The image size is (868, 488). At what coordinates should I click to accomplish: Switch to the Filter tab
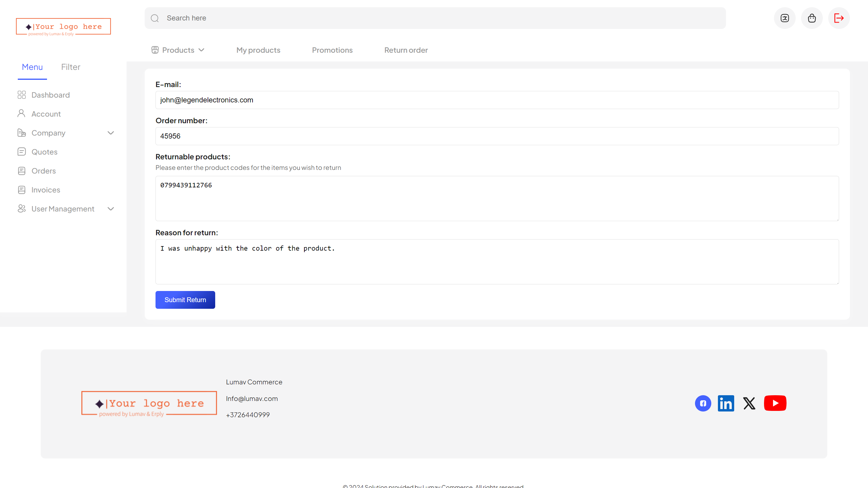coord(71,67)
